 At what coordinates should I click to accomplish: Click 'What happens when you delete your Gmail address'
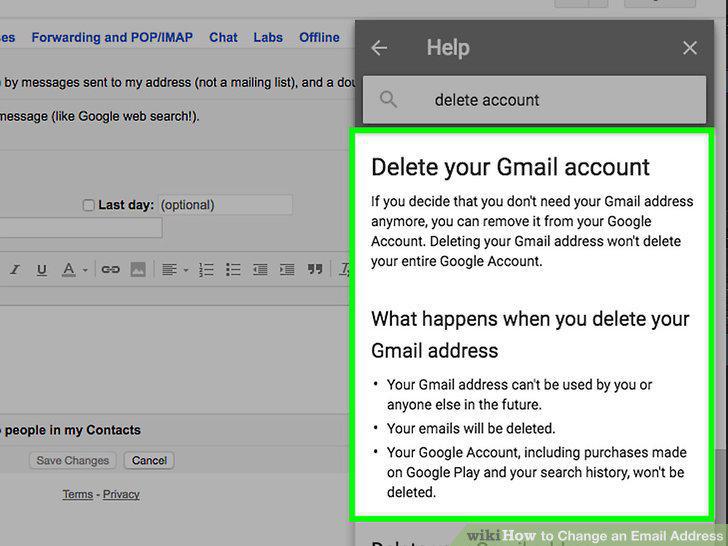pos(530,334)
